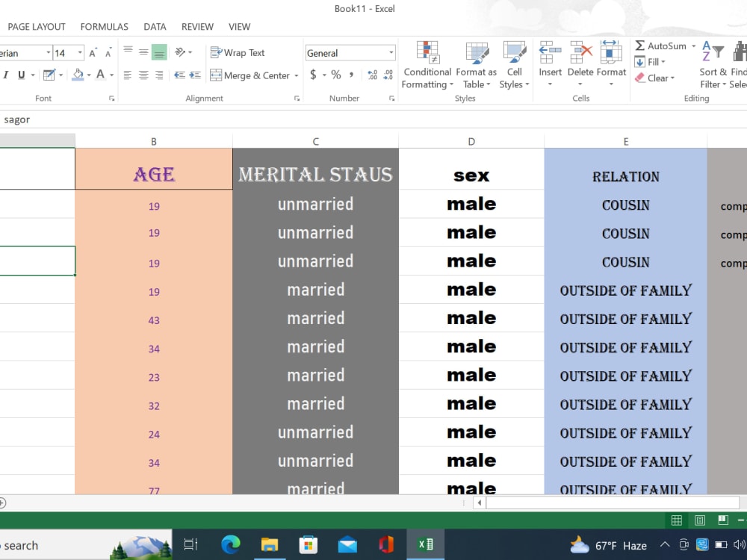
Task: Open Format as Table gallery
Action: (x=476, y=65)
